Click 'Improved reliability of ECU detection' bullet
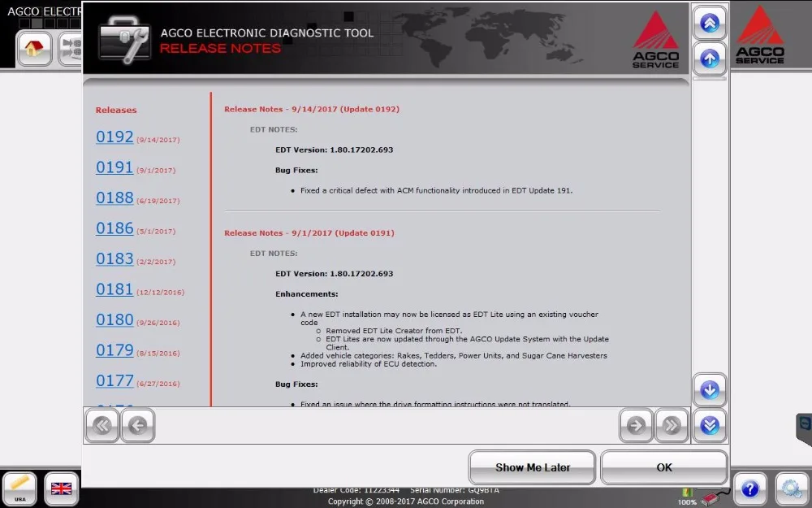 369,364
